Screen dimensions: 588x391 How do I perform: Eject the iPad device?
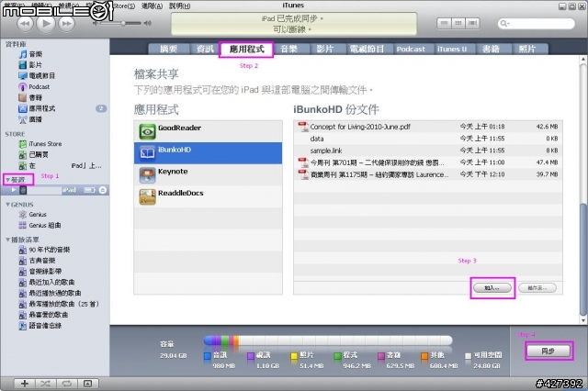(102, 190)
